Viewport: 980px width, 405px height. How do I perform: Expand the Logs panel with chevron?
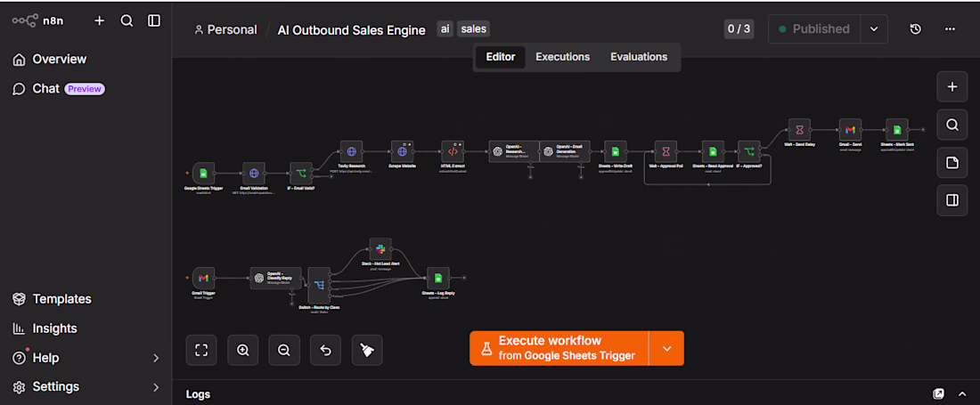coord(962,393)
